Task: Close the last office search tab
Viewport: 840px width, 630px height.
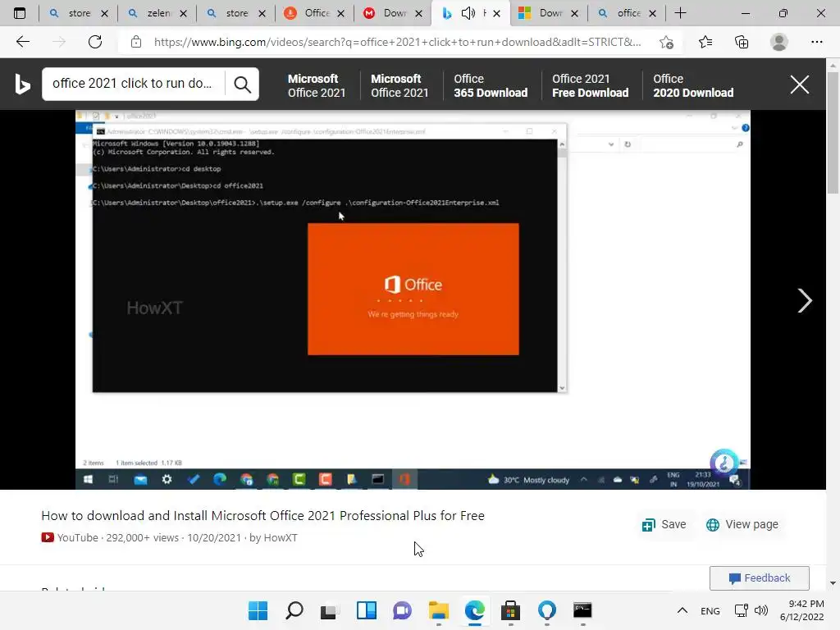Action: 652,13
